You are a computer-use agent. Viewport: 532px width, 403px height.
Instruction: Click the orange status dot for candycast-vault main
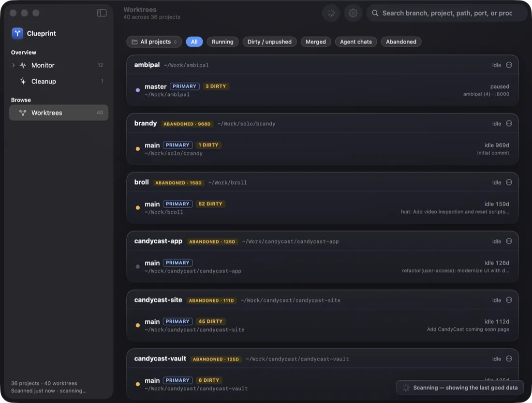pyautogui.click(x=138, y=384)
